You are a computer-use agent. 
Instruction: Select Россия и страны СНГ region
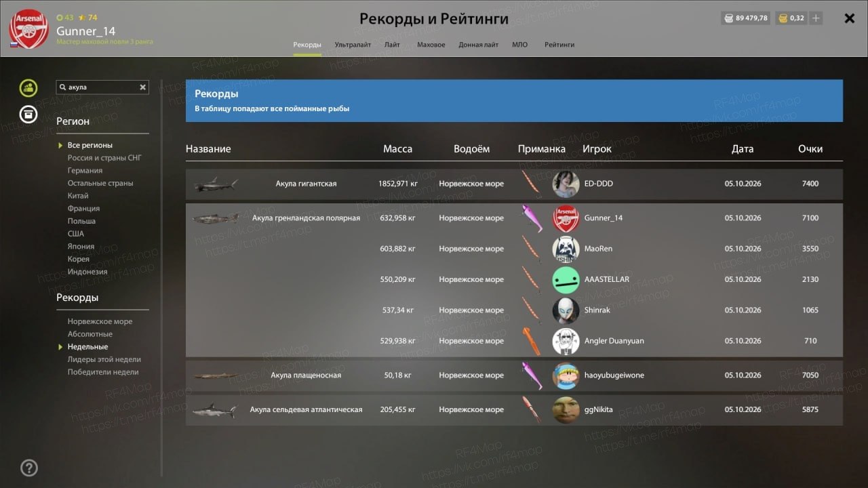(104, 158)
